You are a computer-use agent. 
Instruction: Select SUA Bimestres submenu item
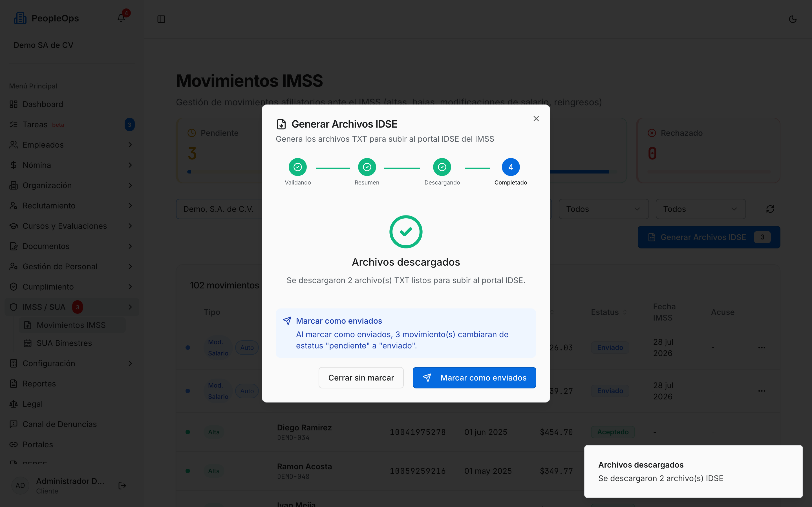click(x=64, y=343)
